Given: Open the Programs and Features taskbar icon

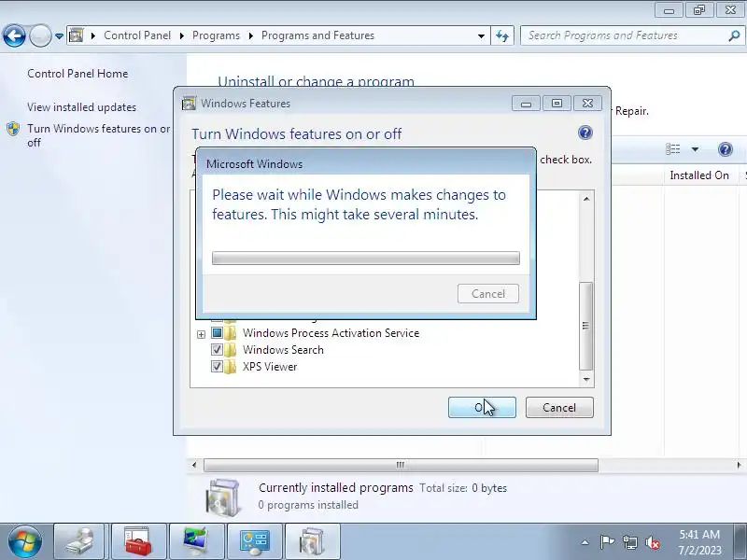Looking at the screenshot, I should pyautogui.click(x=313, y=542).
